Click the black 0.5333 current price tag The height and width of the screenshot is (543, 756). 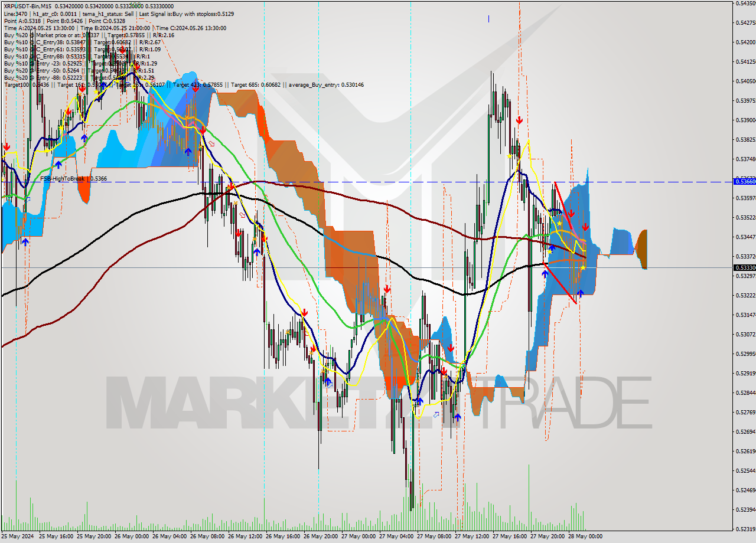click(744, 267)
